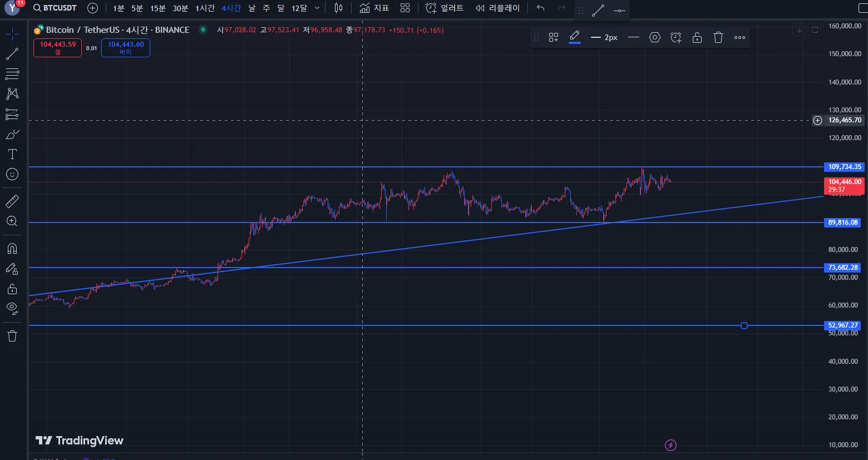Viewport: 868px width, 460px height.
Task: Switch to the 15분 timeframe
Action: pyautogui.click(x=158, y=8)
